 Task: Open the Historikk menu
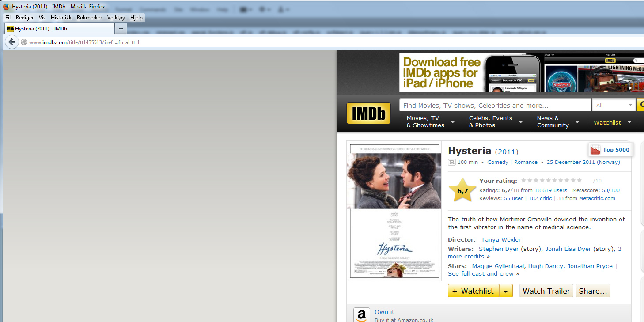click(x=61, y=18)
